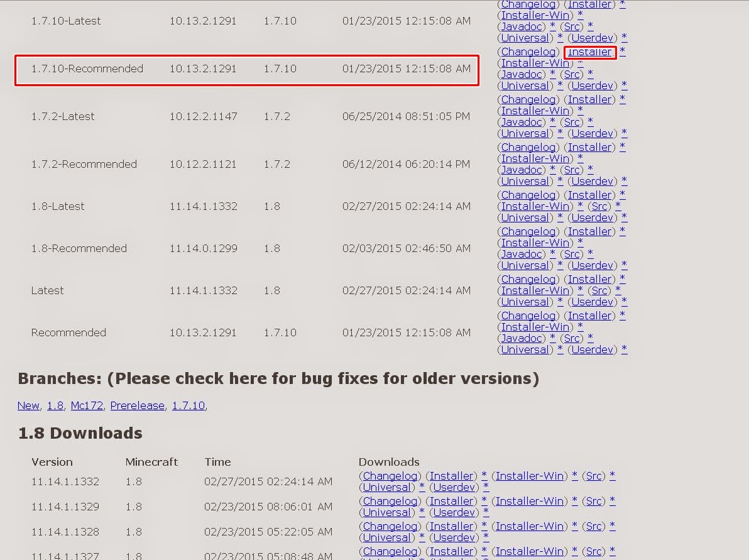Click Javadoc link for 1.8-Recommended
749x560 pixels.
[522, 254]
